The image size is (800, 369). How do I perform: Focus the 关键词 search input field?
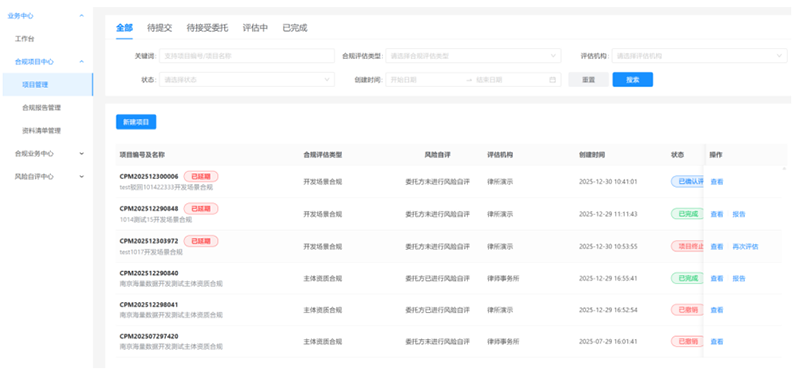247,56
